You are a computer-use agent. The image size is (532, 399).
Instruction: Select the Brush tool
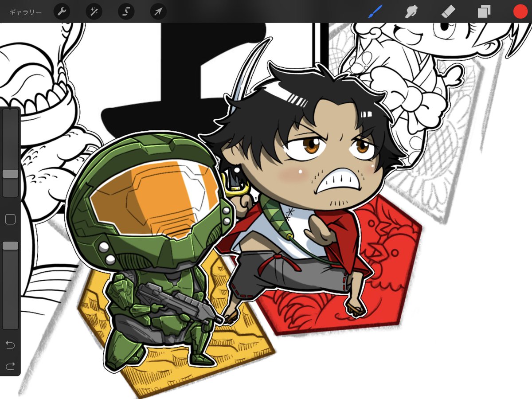tap(375, 12)
